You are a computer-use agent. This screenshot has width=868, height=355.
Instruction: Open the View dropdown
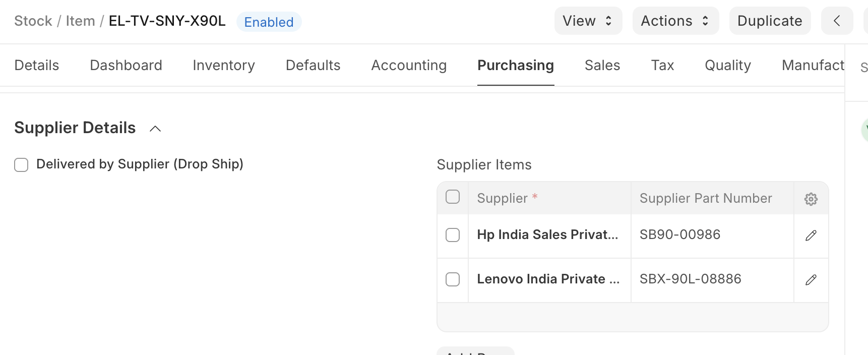coord(588,21)
